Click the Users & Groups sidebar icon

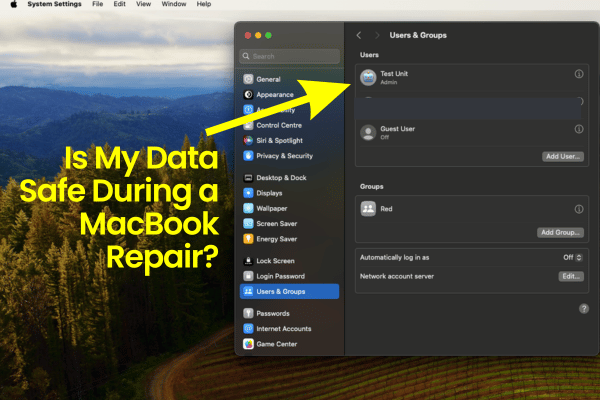pos(248,291)
